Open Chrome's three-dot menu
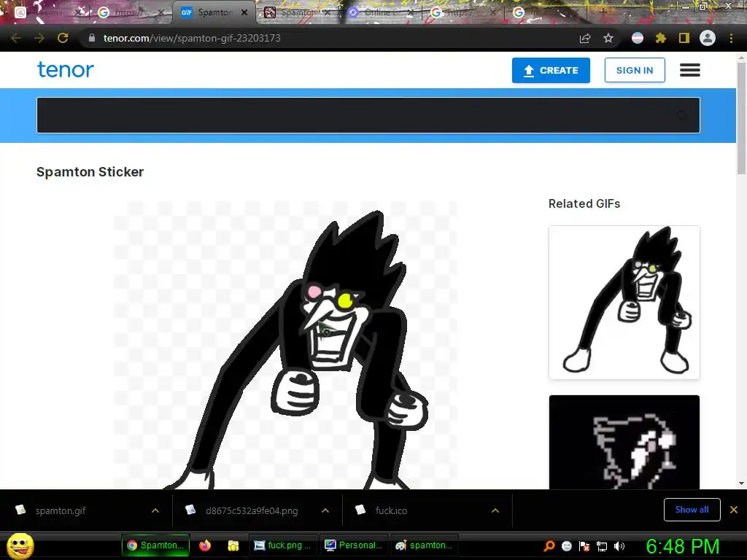The image size is (747, 560). (731, 38)
